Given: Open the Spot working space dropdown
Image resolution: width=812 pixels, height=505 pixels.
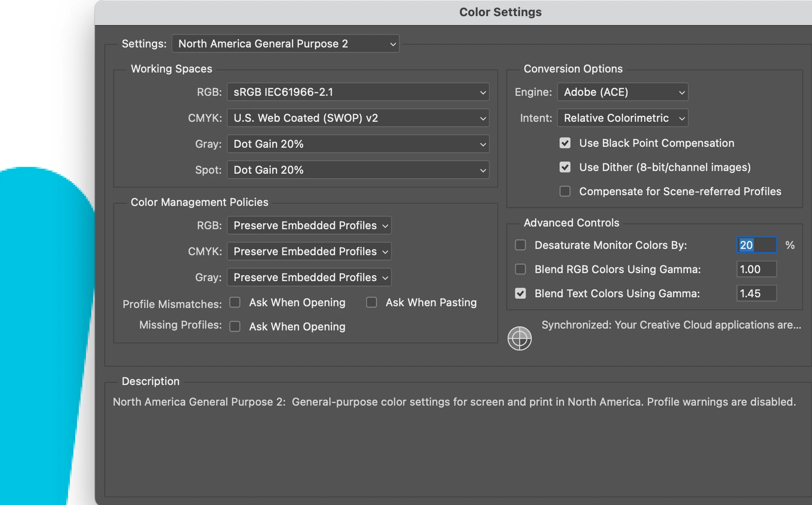Looking at the screenshot, I should pyautogui.click(x=358, y=170).
